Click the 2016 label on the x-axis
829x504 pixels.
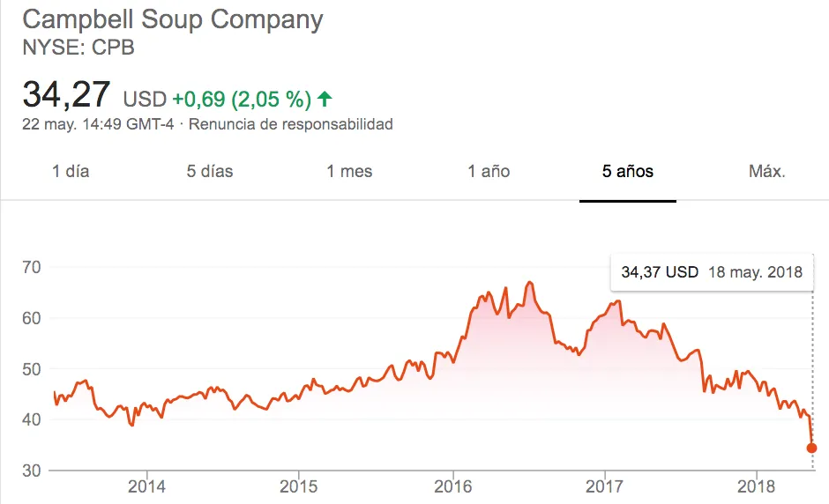pyautogui.click(x=452, y=486)
